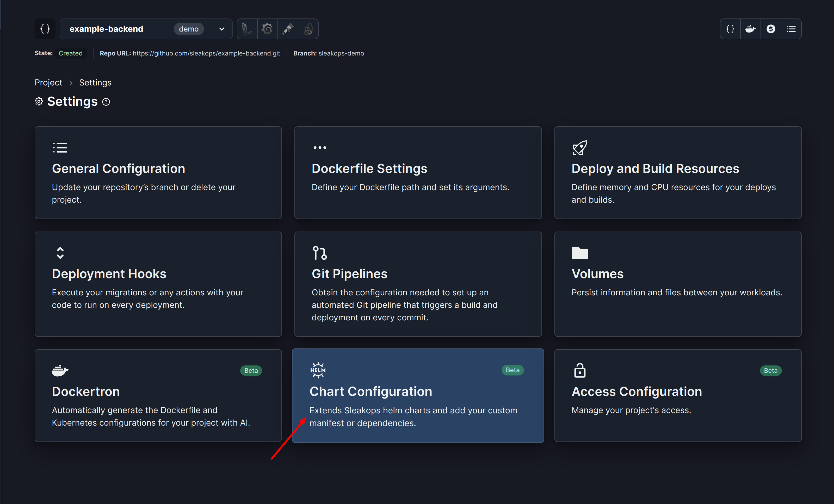Open the General Configuration card
This screenshot has height=504, width=834.
(158, 173)
